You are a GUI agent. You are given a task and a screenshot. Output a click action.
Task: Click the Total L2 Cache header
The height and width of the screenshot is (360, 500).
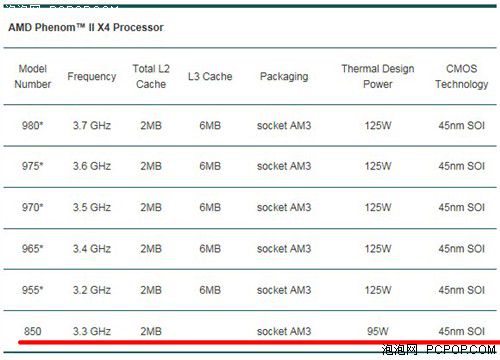pos(151,76)
